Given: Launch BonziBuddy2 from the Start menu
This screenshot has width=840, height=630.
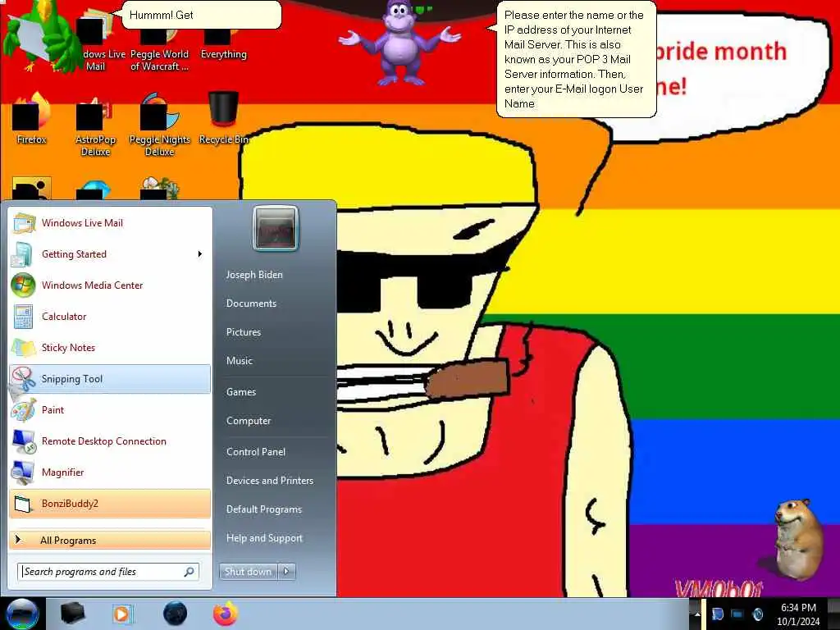Looking at the screenshot, I should pos(110,504).
